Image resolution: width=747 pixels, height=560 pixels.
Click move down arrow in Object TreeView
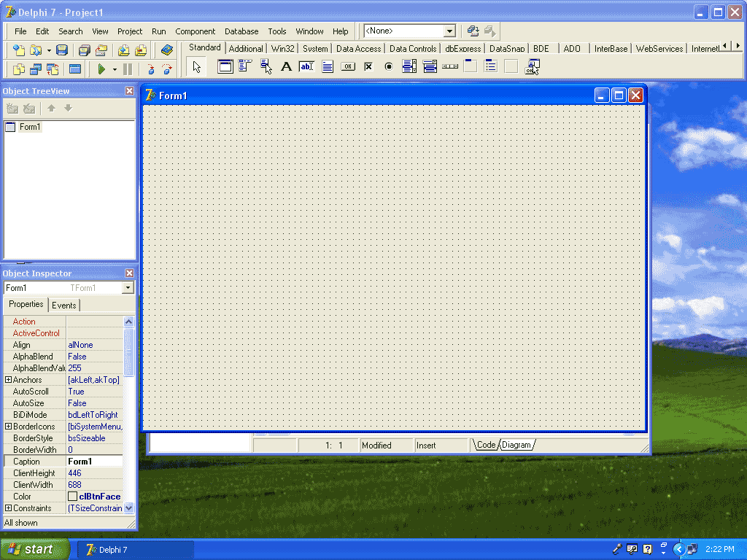click(x=68, y=109)
